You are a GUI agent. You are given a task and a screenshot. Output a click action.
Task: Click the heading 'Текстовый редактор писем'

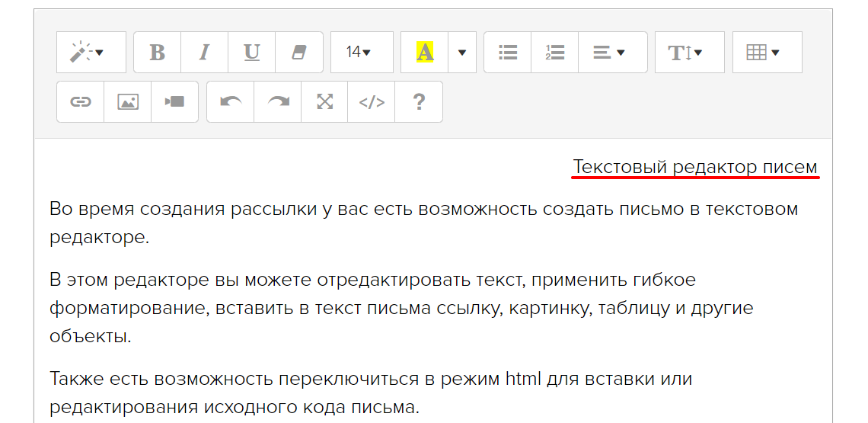click(x=694, y=167)
